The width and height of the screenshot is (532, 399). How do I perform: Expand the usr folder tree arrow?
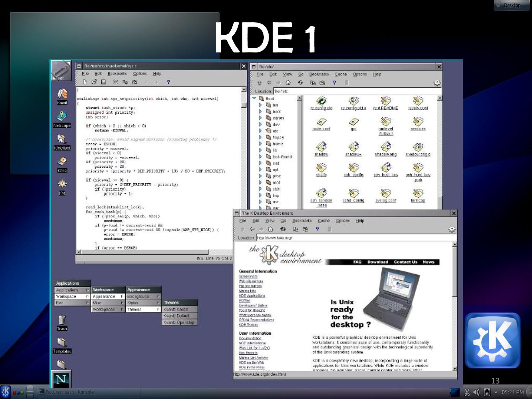tap(260, 202)
